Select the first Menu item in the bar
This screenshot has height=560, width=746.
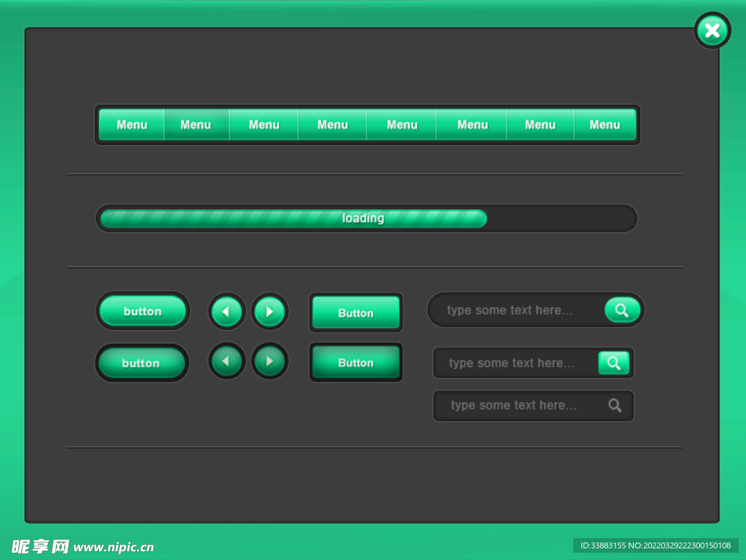(x=132, y=125)
